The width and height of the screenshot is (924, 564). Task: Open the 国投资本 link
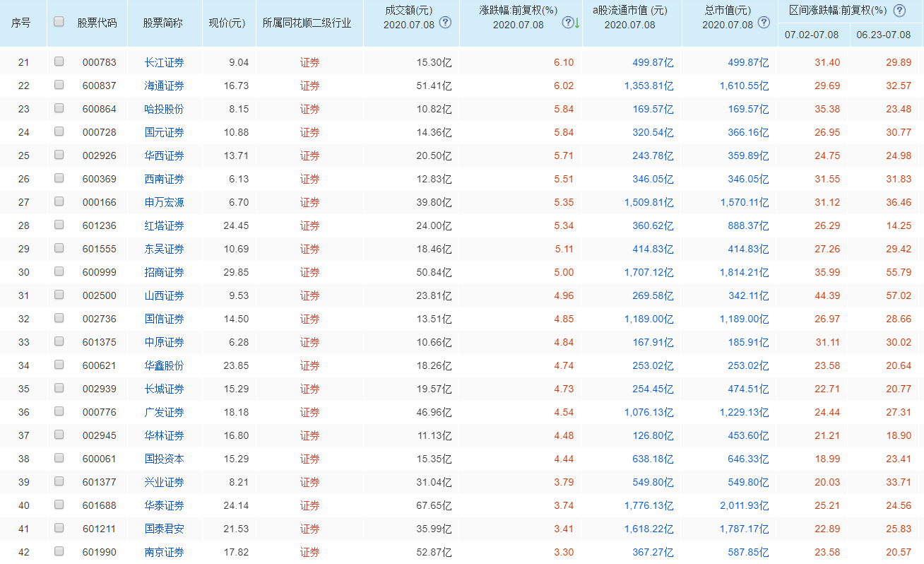point(165,459)
